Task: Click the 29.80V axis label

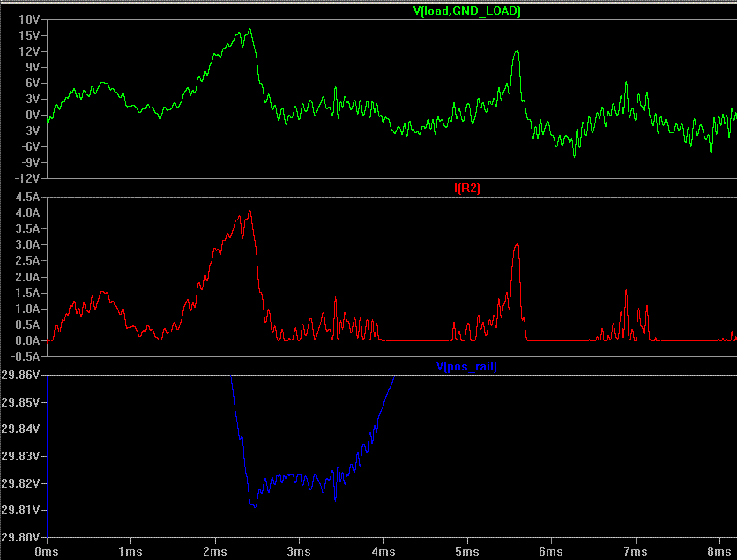Action: coord(20,537)
